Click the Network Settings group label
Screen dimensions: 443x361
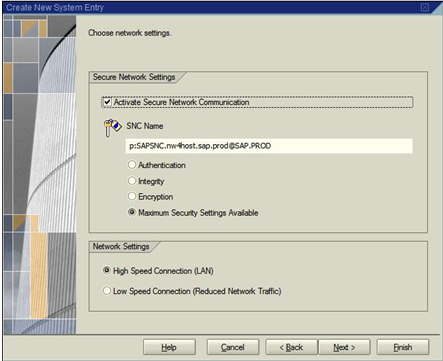(x=121, y=247)
